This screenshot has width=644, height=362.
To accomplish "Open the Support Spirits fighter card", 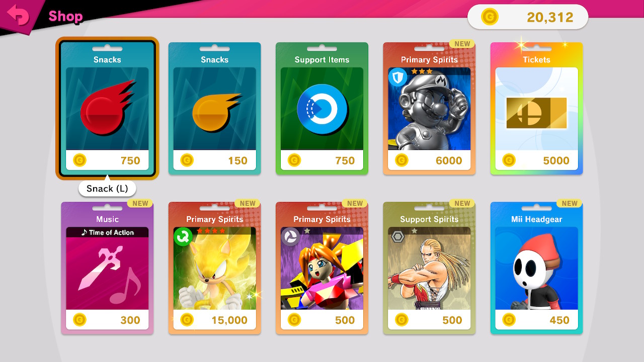I will coord(429,268).
